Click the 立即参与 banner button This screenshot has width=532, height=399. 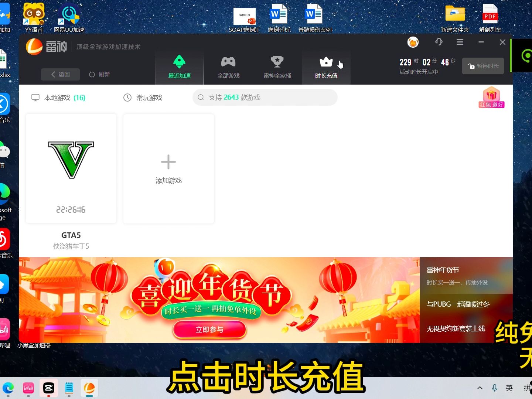pyautogui.click(x=209, y=329)
